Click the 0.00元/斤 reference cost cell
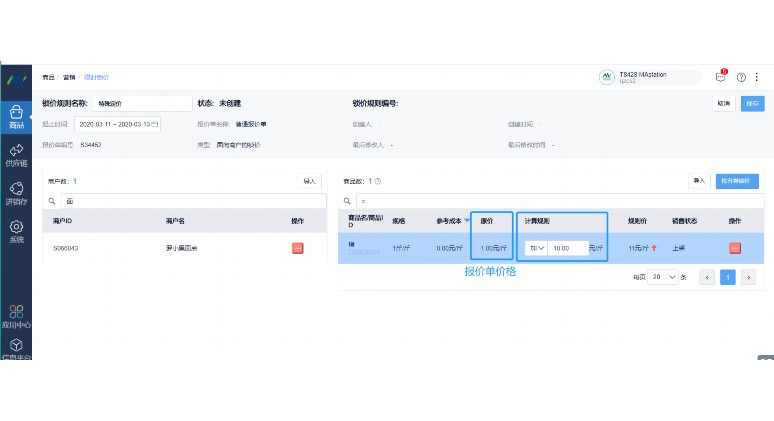 click(x=449, y=248)
